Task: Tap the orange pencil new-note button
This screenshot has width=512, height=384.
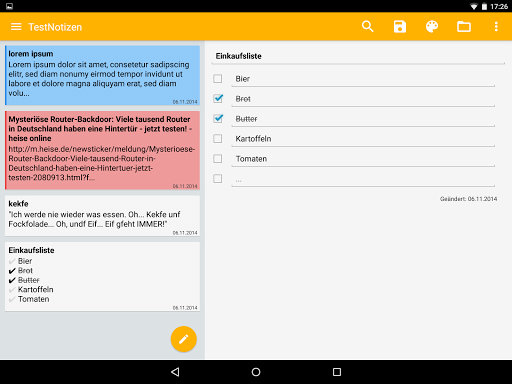Action: 184,339
